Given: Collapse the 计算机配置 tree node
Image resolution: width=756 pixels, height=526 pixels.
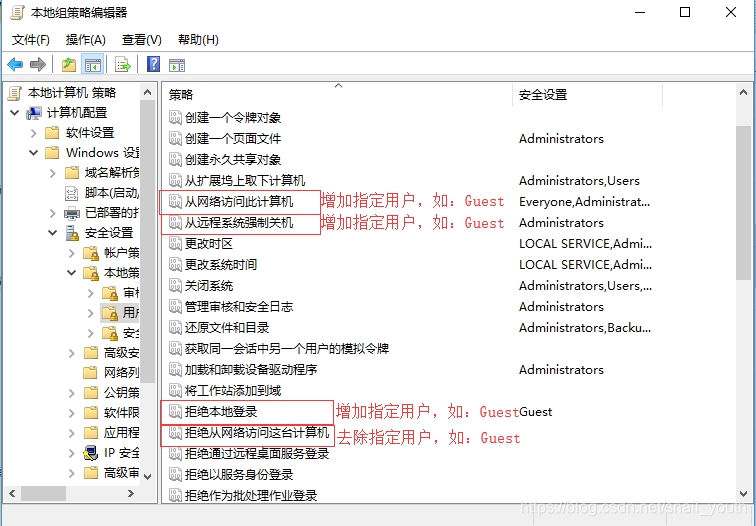Looking at the screenshot, I should (15, 113).
